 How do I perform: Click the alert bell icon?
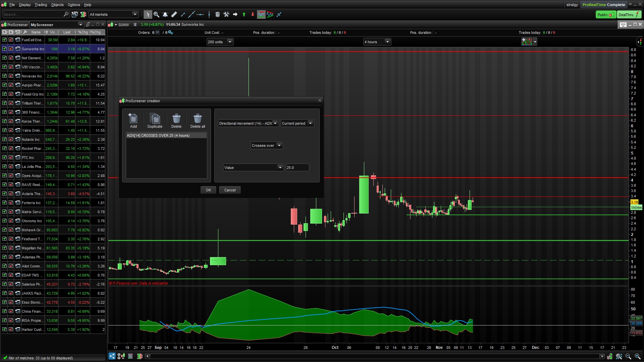165,14
